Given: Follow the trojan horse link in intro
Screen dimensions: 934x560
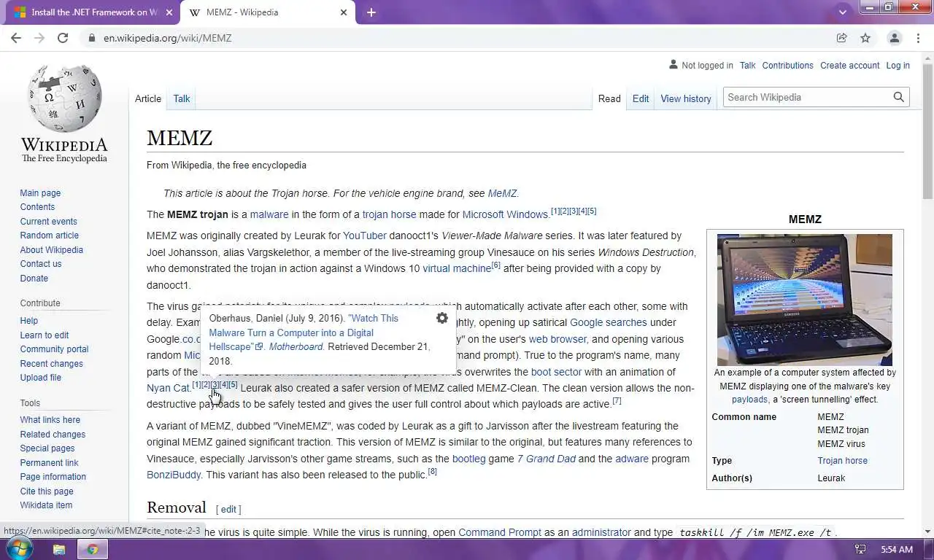Looking at the screenshot, I should (x=389, y=214).
